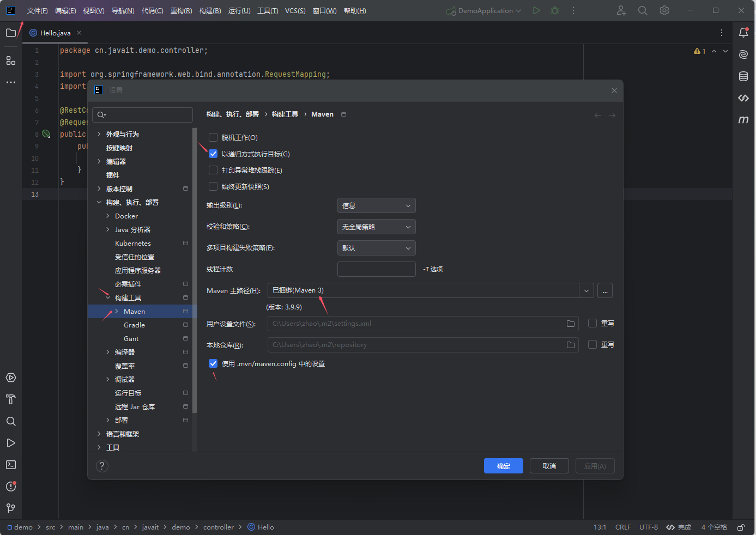Open Maven 主路径 dropdown arrow
Screen dimensions: 756x535
tap(586, 290)
